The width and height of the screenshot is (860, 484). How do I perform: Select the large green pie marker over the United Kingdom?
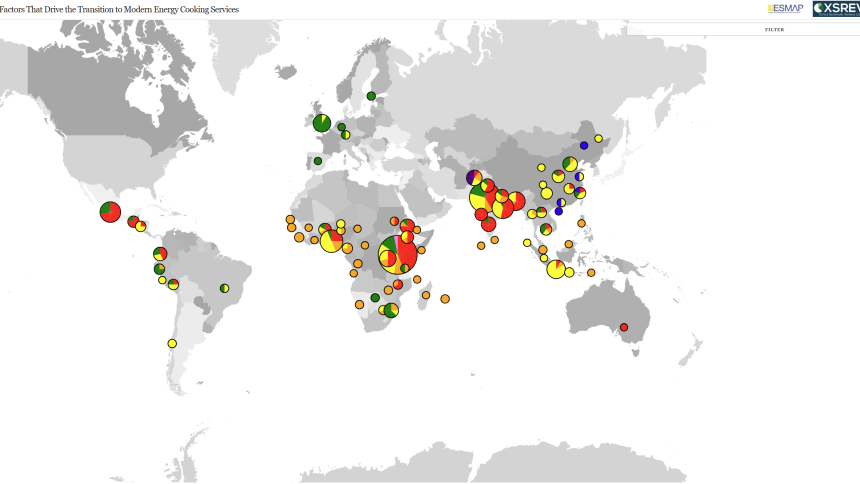(322, 123)
